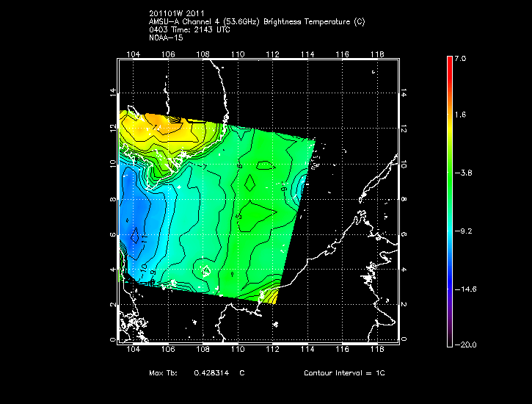Click the "Contour Interval = 1C" caption
The image size is (532, 404).
tap(344, 373)
